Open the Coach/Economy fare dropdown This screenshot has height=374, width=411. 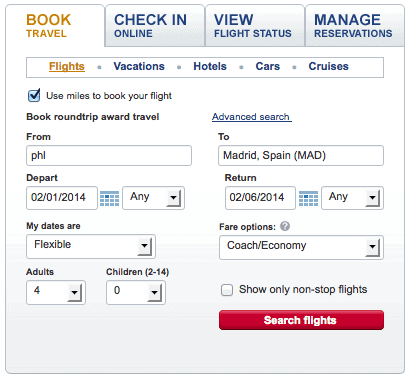point(301,247)
